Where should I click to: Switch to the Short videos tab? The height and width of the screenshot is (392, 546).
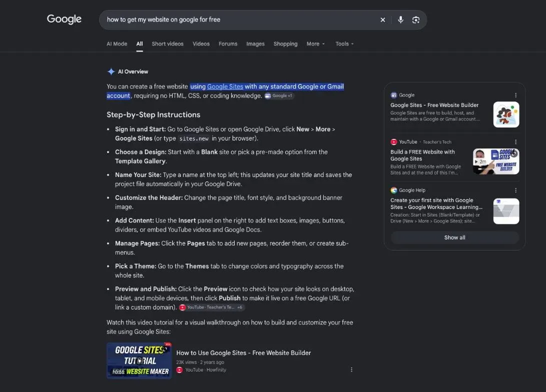click(x=168, y=44)
